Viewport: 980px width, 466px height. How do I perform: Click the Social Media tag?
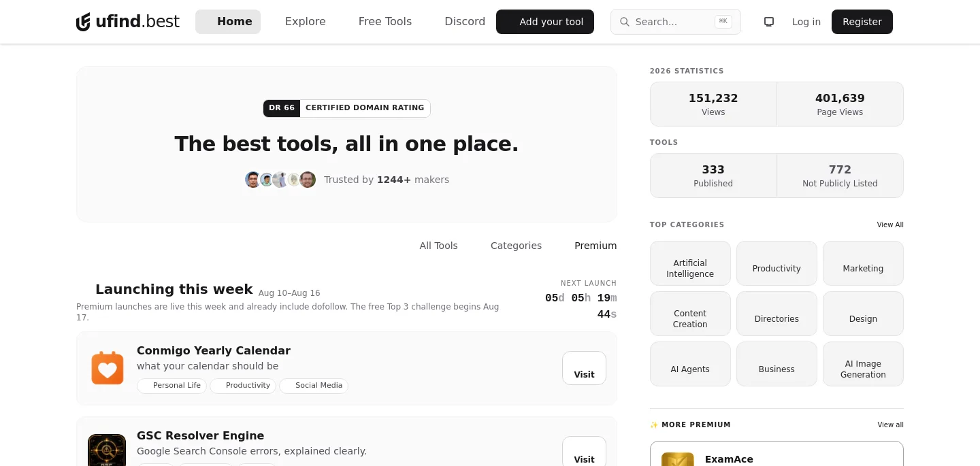pos(314,386)
